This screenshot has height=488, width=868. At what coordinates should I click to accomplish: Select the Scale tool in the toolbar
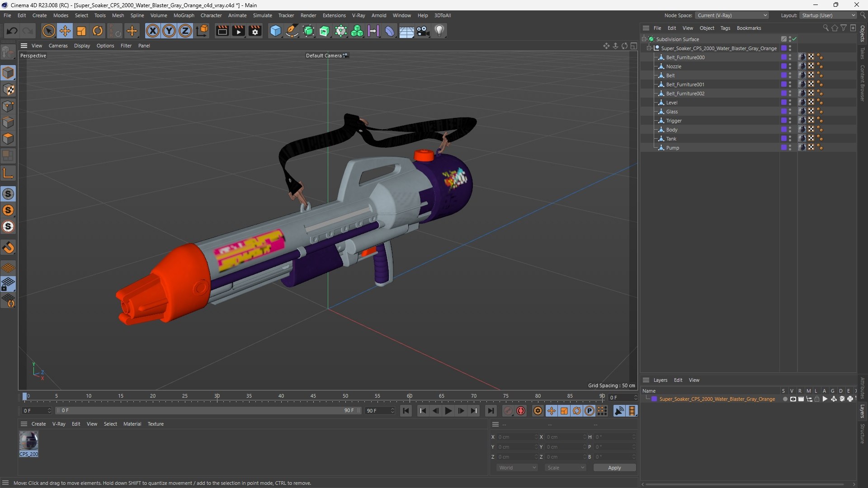coord(81,31)
